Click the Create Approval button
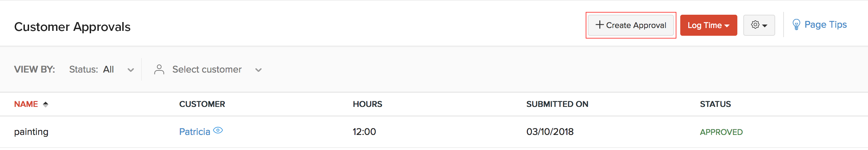This screenshot has width=868, height=150. click(631, 25)
